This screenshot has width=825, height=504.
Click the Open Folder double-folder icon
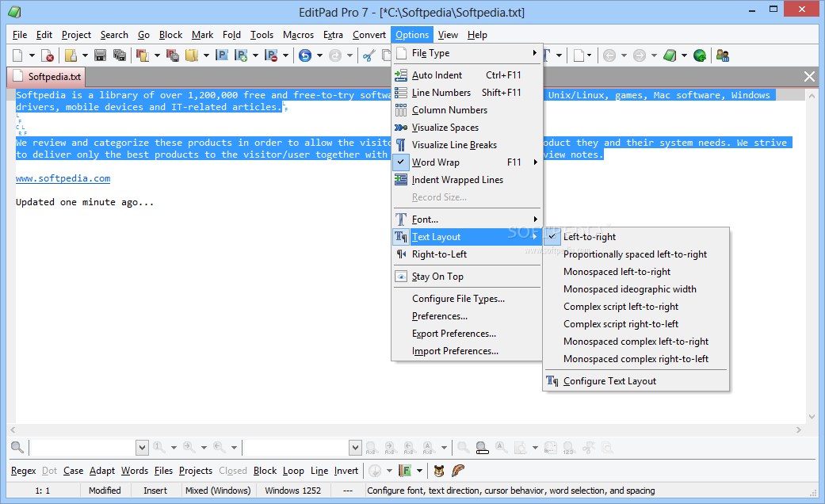[192, 55]
